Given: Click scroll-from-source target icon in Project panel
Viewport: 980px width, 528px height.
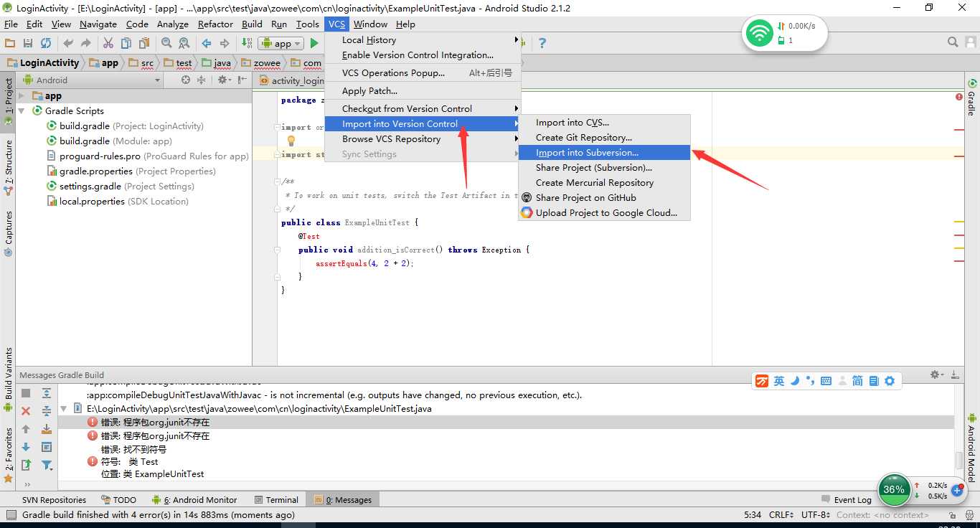Looking at the screenshot, I should pyautogui.click(x=186, y=80).
